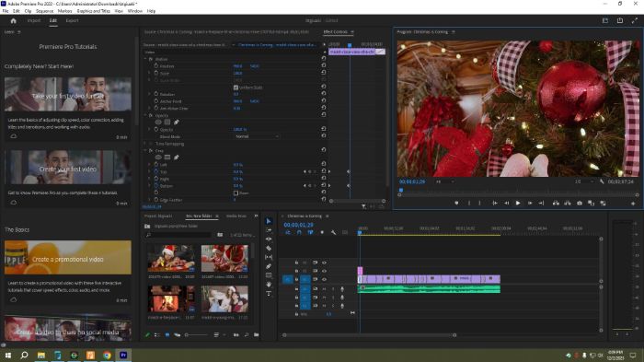Viewport: 644px width, 362px height.
Task: Expand the Scale parameter
Action: [149, 73]
